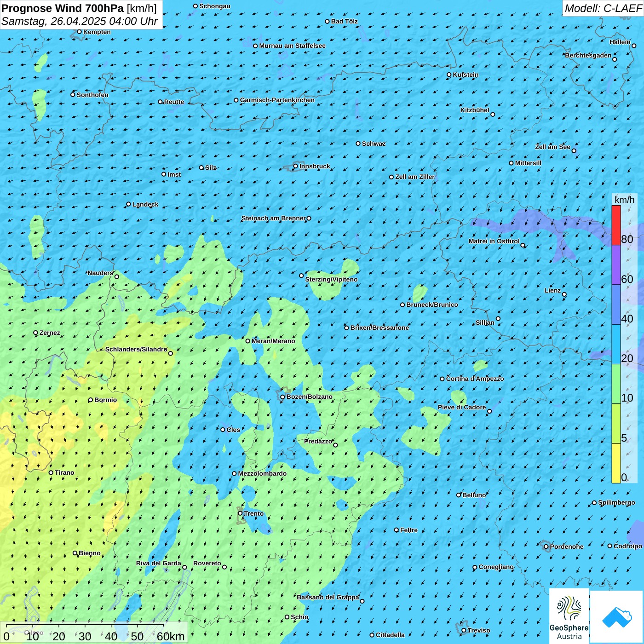Click the Riva del Garda label
Viewport: 644px width, 644px height.
point(159,563)
